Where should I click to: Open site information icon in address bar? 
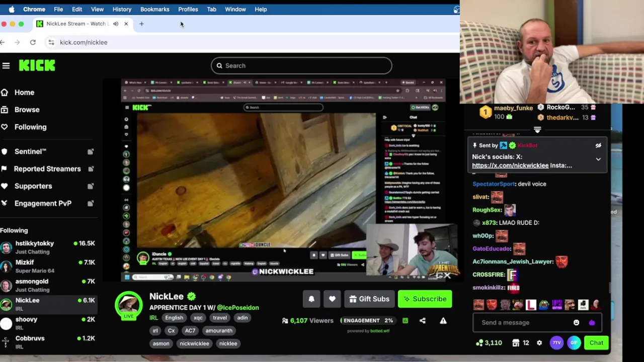tap(51, 42)
